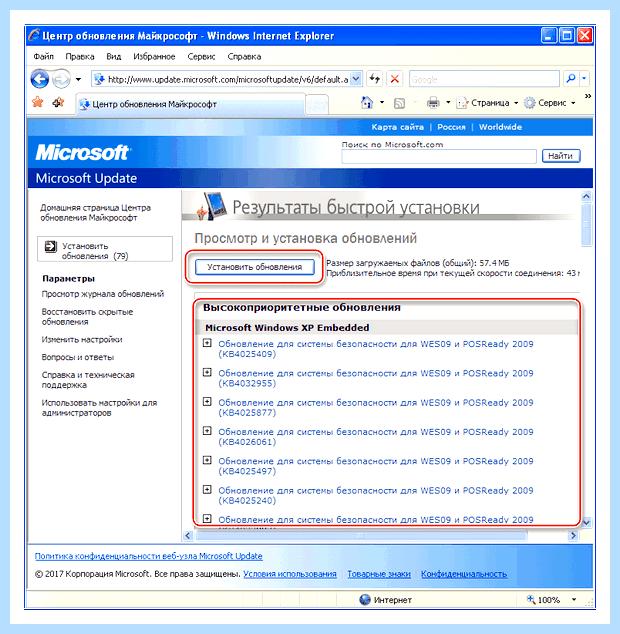620x634 pixels.
Task: Open the Страница toolbar menu
Action: (487, 103)
